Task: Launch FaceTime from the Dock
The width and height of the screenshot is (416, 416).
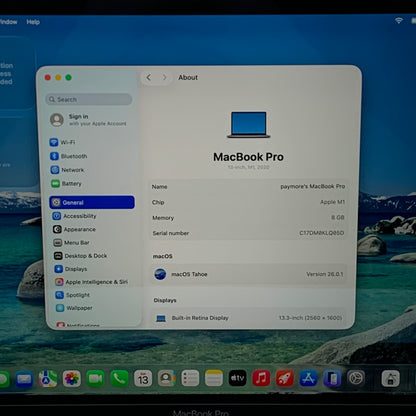Action: coord(95,379)
